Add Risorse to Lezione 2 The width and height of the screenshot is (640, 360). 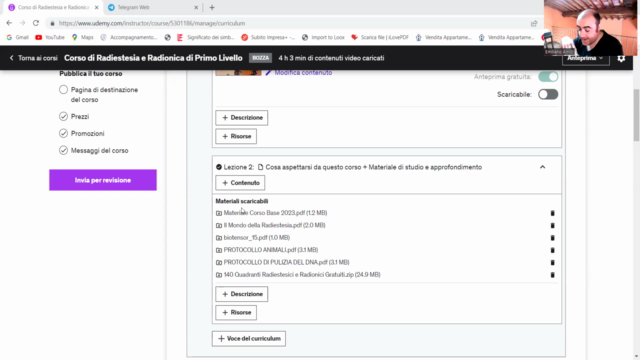236,313
